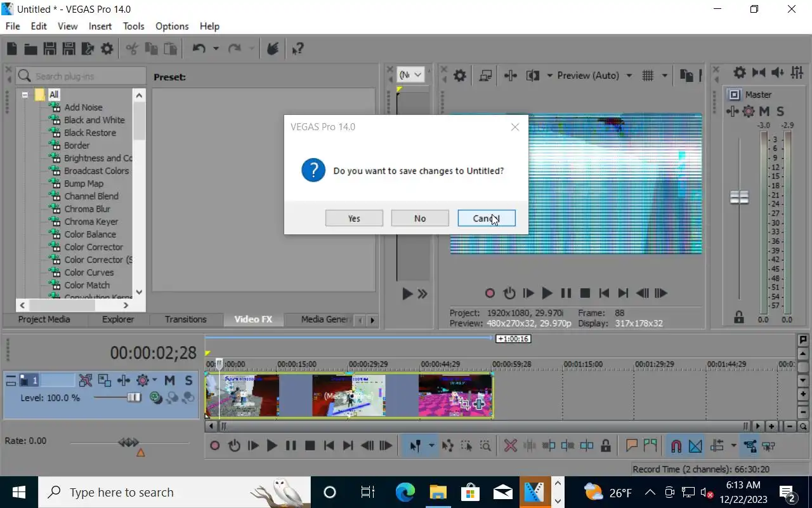Click the Record button in timeline transport

click(215, 446)
